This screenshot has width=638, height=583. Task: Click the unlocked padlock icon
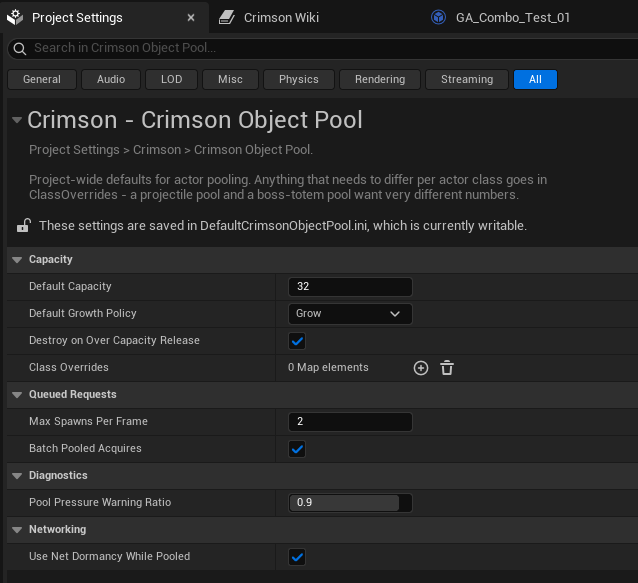pos(24,225)
